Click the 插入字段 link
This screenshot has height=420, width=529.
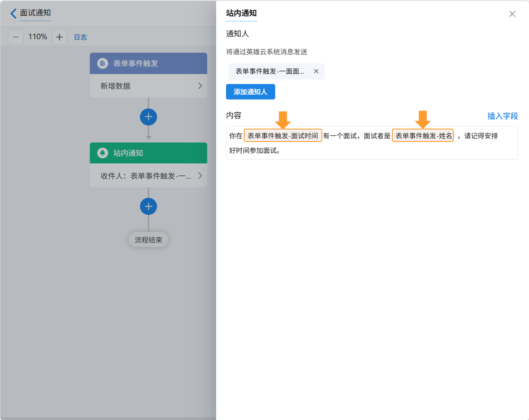tap(502, 116)
